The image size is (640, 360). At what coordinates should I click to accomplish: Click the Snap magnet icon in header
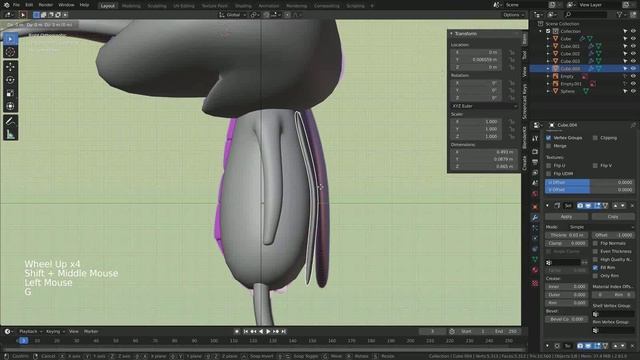click(x=266, y=15)
